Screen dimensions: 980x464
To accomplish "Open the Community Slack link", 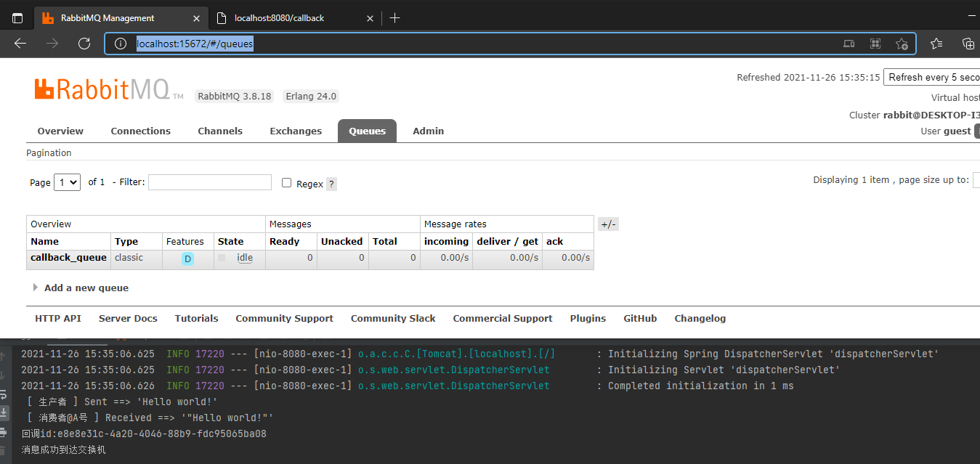I will (393, 318).
